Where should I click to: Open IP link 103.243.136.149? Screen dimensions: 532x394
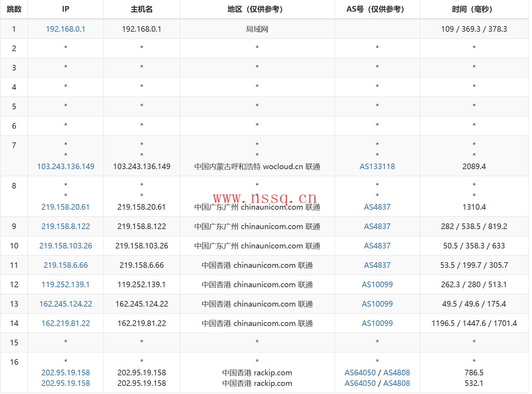pyautogui.click(x=65, y=166)
